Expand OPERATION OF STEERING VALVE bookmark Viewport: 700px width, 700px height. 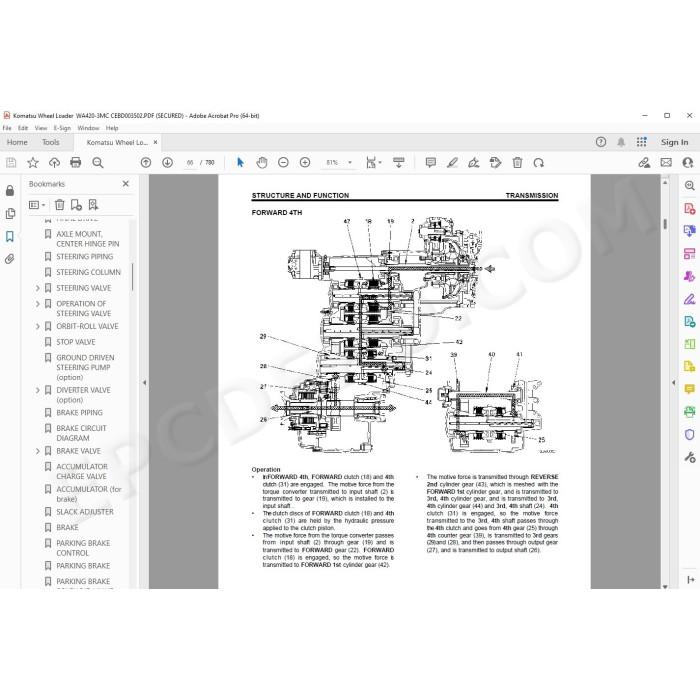pyautogui.click(x=38, y=304)
